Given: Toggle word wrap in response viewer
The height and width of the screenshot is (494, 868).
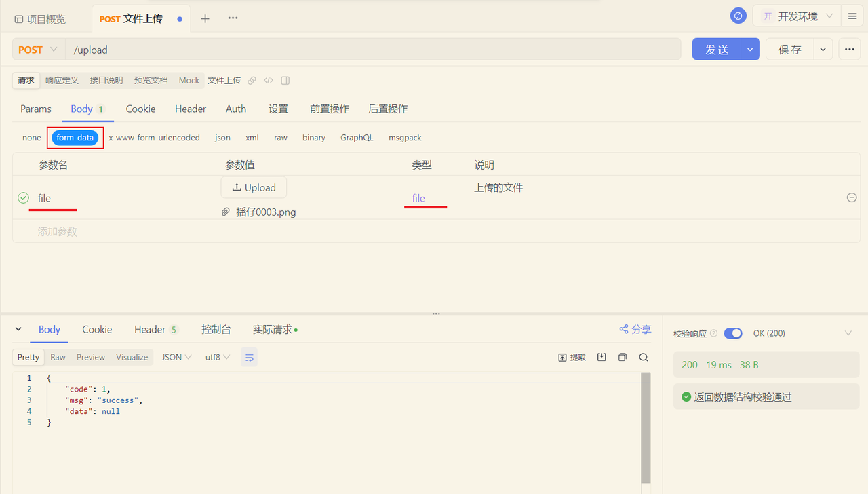Looking at the screenshot, I should click(249, 356).
